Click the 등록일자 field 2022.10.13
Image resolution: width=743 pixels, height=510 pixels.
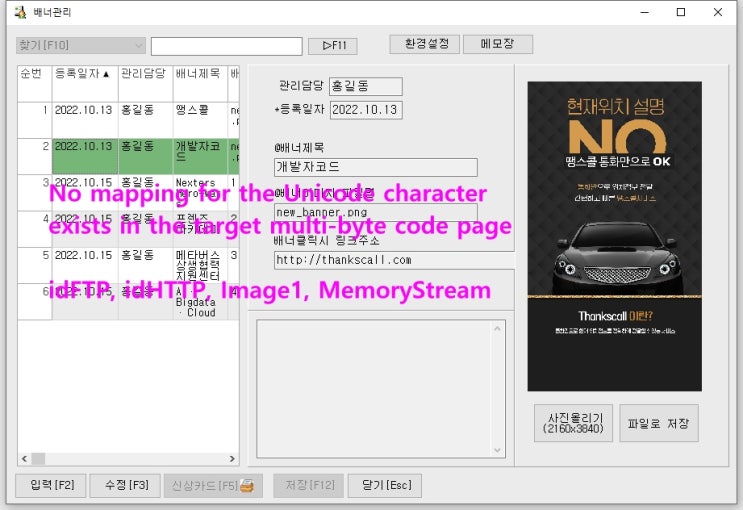[x=366, y=110]
